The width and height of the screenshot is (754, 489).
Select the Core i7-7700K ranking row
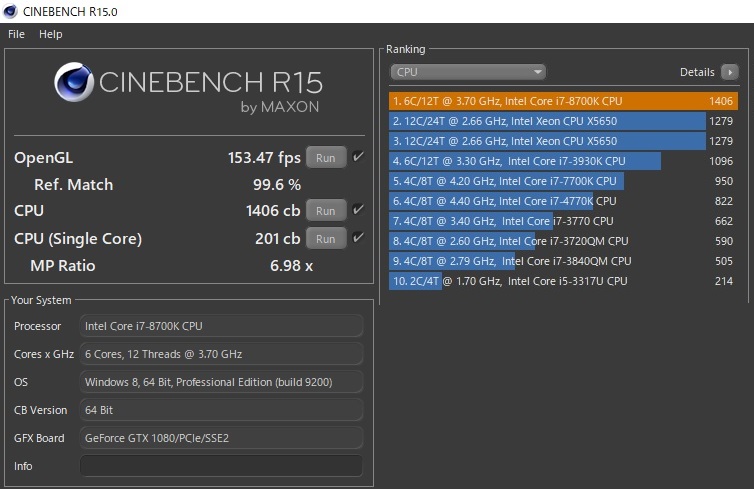click(563, 181)
